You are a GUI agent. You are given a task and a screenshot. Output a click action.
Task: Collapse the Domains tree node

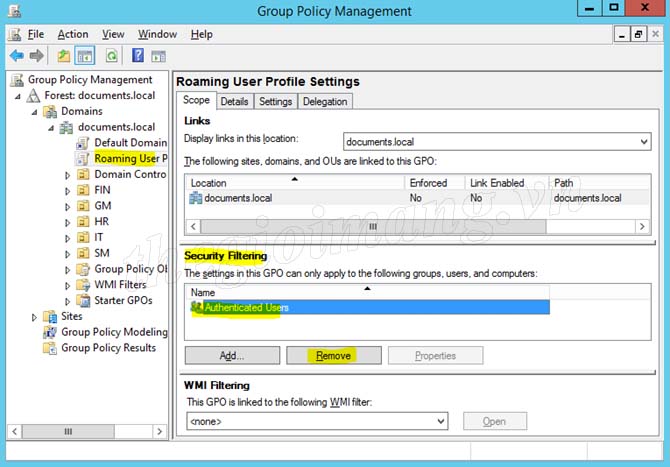pos(35,112)
